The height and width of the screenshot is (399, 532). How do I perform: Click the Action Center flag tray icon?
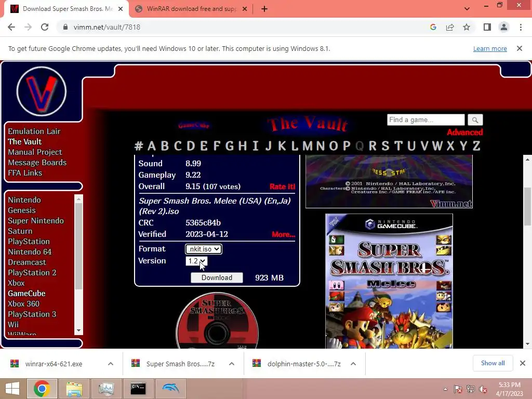(x=458, y=389)
